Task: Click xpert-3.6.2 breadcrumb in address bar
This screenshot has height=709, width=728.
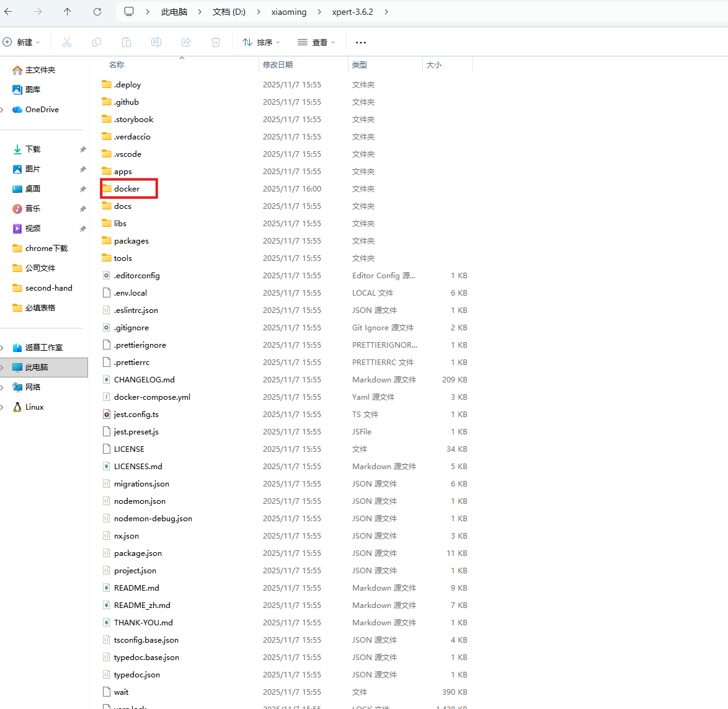Action: point(352,12)
